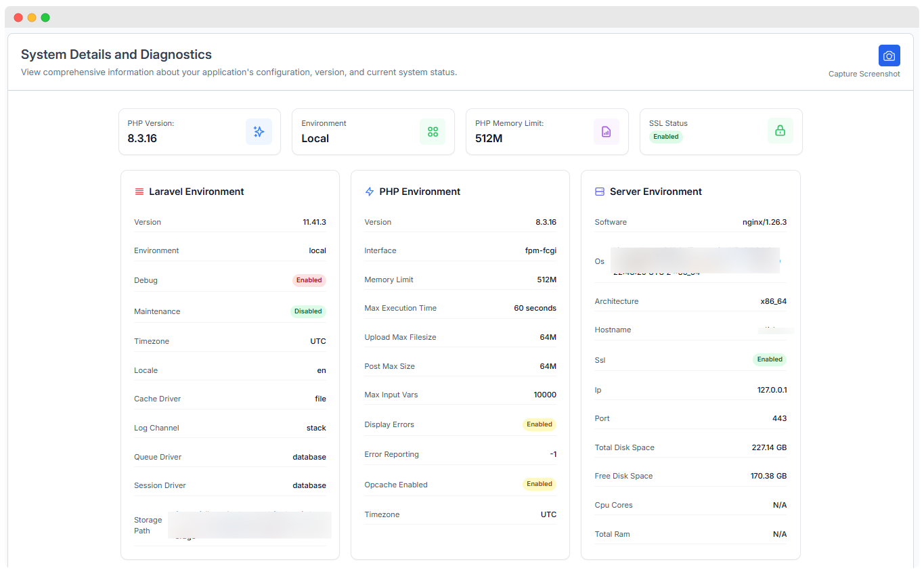The image size is (924, 574).
Task: Click the Post Max Size 64M value
Action: pyautogui.click(x=548, y=366)
